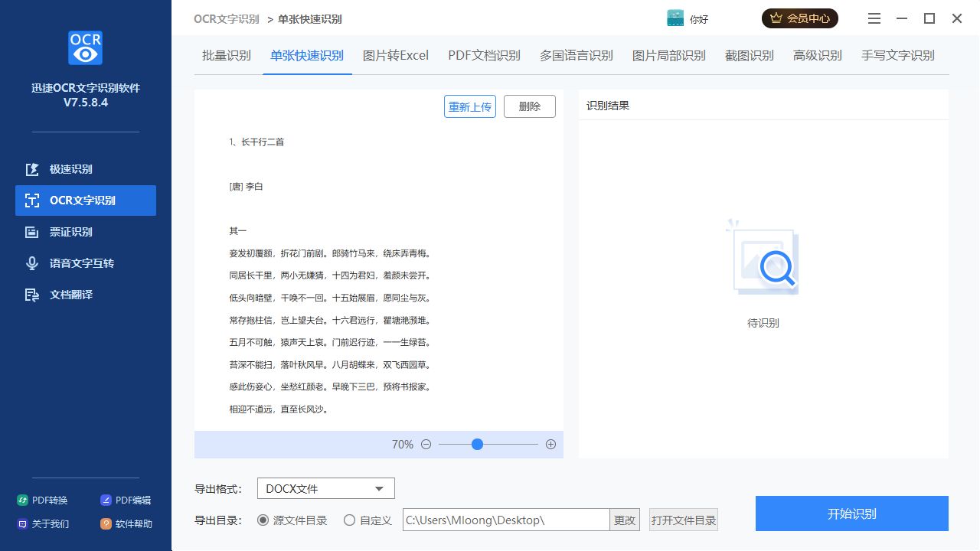Switch to the 高级识别 tab
Screen dimensions: 980x551
(x=818, y=55)
